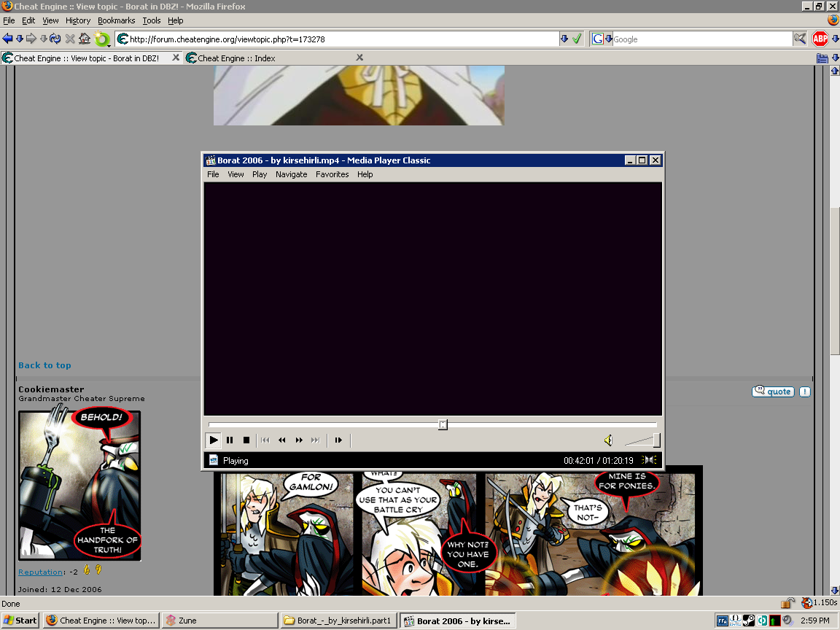
Task: Click the media file icon beside Playing
Action: point(213,460)
